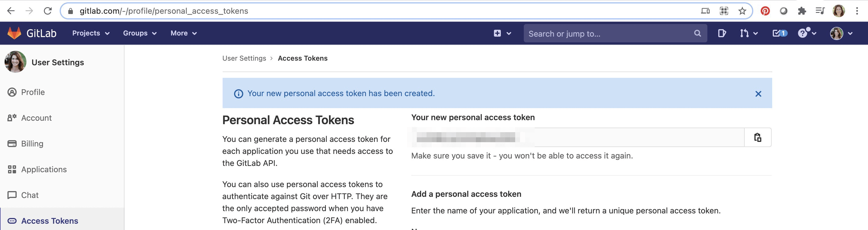
Task: Click the Pinterest extension icon
Action: (x=765, y=11)
